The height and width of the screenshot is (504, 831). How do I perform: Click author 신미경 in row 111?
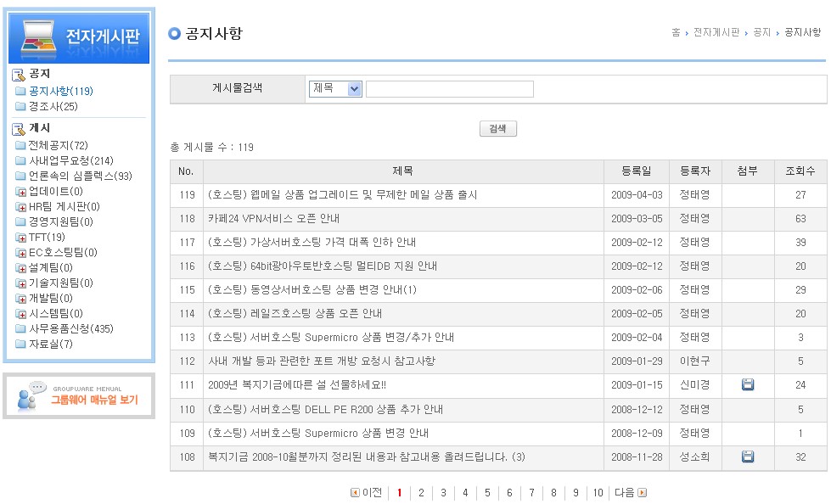coord(695,385)
